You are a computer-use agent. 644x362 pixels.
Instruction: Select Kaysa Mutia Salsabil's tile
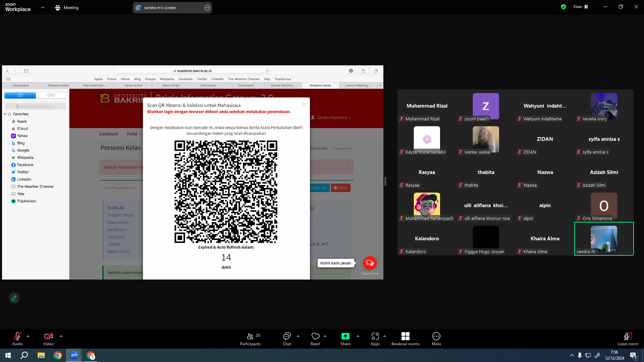point(427,140)
